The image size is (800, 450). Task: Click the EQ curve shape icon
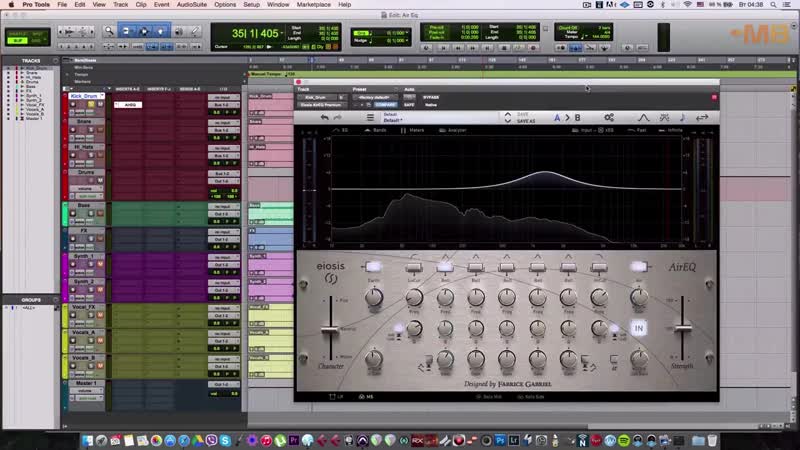click(x=644, y=117)
